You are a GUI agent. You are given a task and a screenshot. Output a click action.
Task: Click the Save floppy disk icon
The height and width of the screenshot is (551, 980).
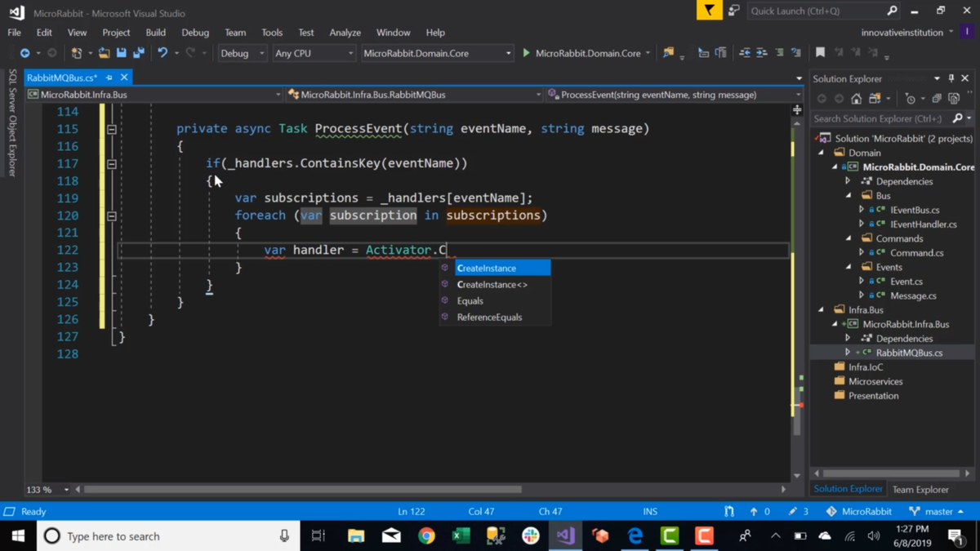click(121, 53)
